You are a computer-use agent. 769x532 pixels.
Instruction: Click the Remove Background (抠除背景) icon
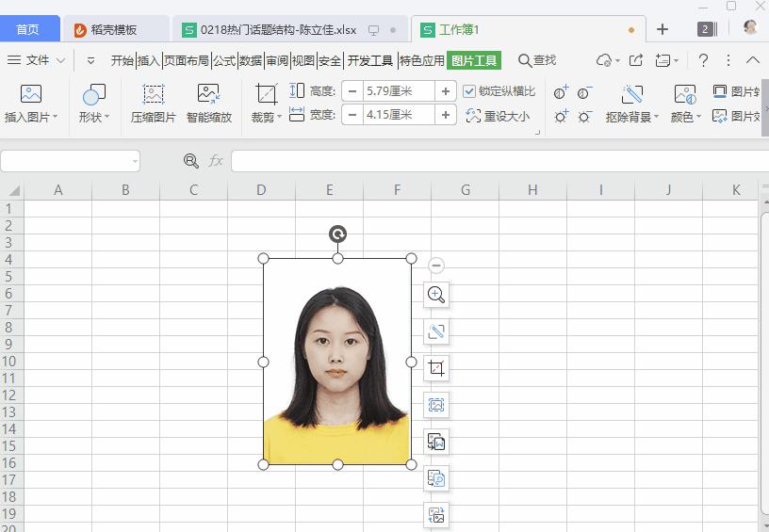[x=631, y=95]
